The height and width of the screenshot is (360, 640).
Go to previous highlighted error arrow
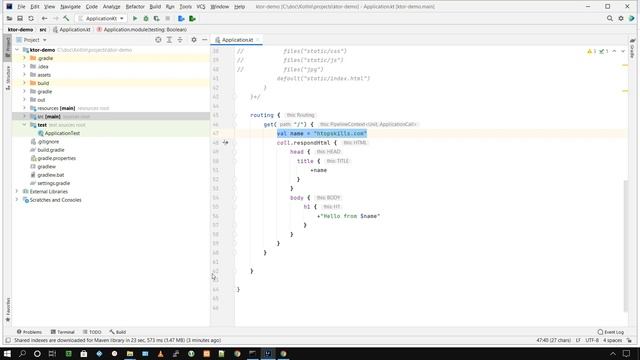point(614,51)
